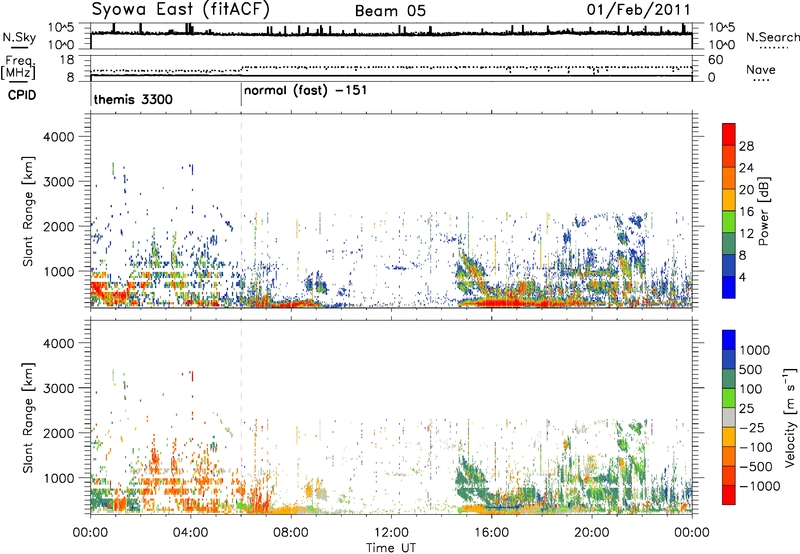The height and width of the screenshot is (554, 800).
Task: Click the "12:00" time tick label
Action: coord(391,533)
